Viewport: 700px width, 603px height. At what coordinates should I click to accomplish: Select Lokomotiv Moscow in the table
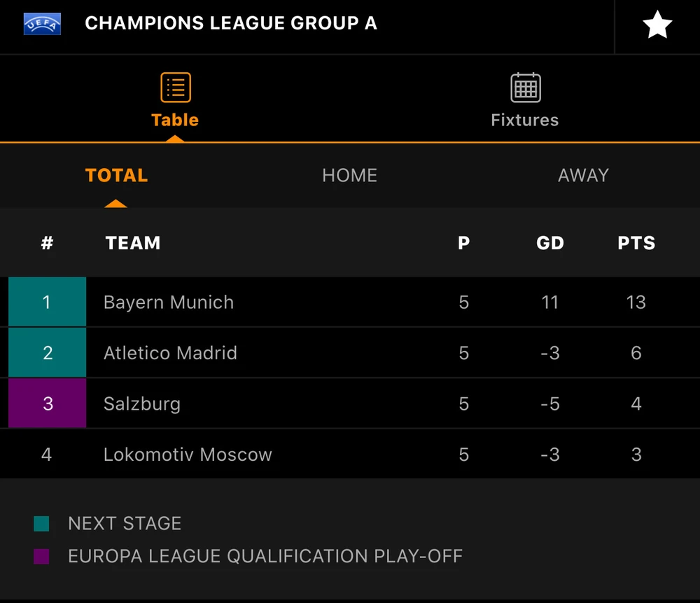point(188,455)
